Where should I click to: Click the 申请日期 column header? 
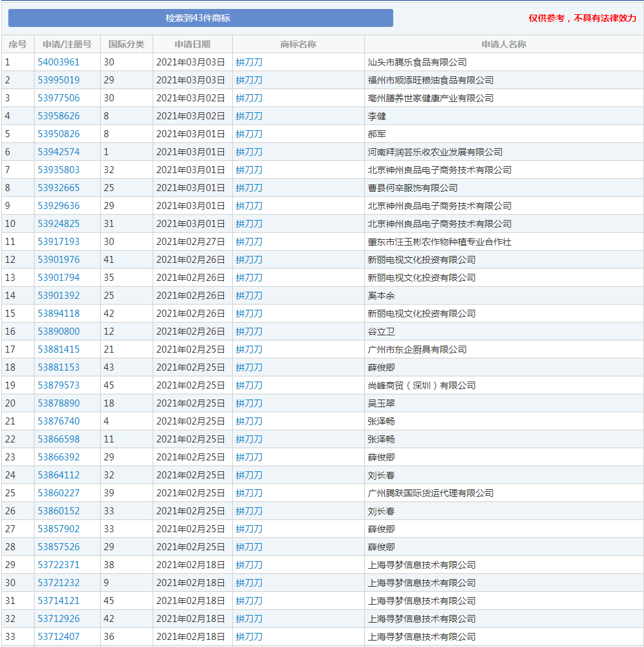point(192,44)
